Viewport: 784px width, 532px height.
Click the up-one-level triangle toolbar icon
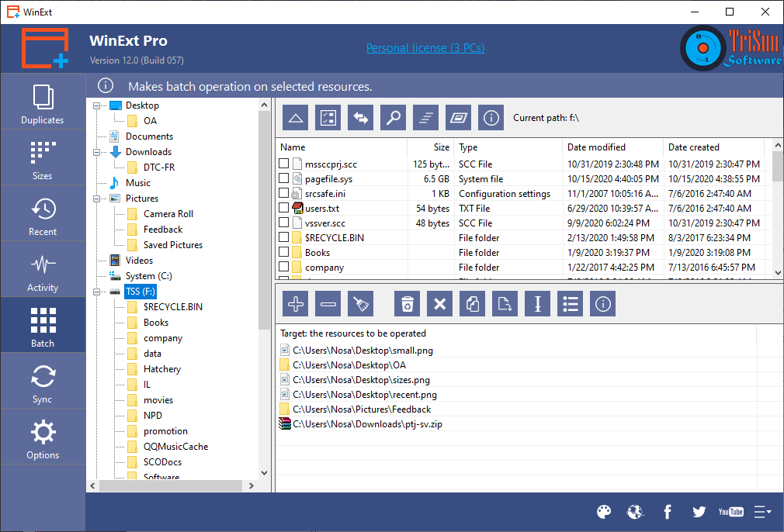(x=296, y=118)
